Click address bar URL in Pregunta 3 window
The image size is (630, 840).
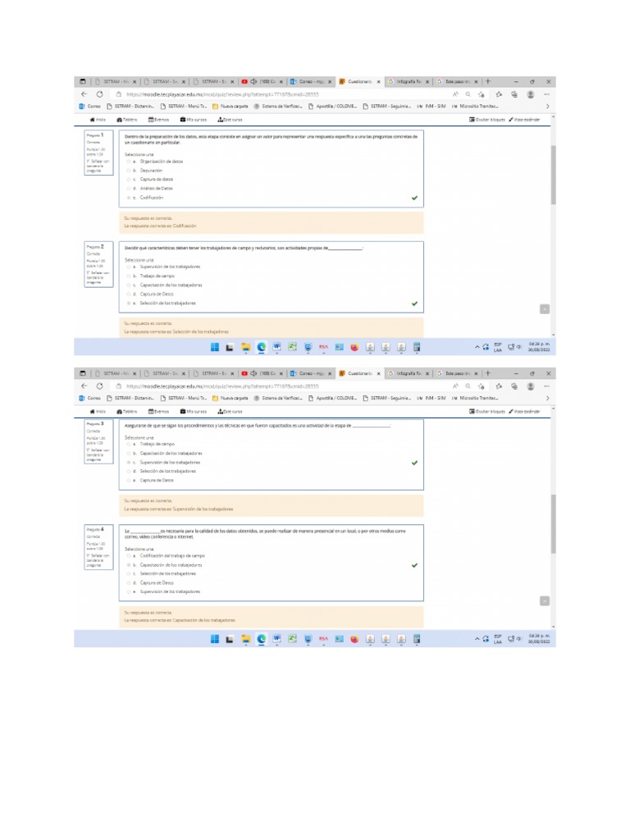tap(223, 386)
